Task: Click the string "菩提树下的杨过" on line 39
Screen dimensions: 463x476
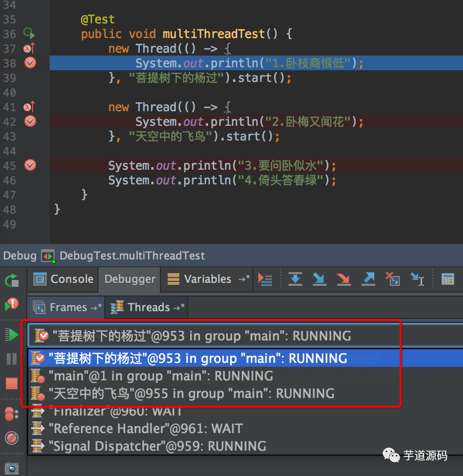Action: [176, 78]
